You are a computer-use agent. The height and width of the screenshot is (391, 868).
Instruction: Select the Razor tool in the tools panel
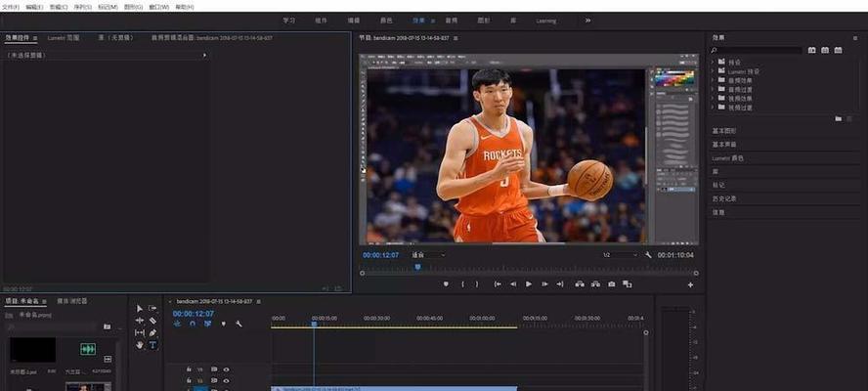pyautogui.click(x=152, y=321)
